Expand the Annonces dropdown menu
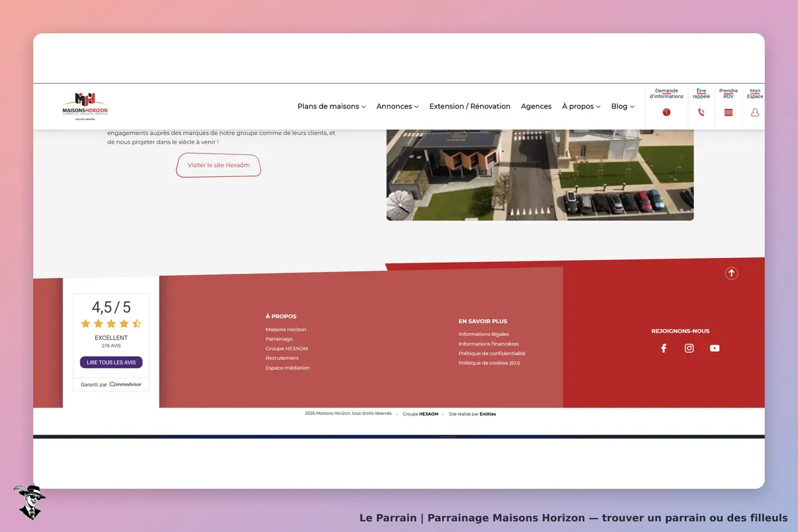Image resolution: width=798 pixels, height=532 pixels. tap(397, 106)
